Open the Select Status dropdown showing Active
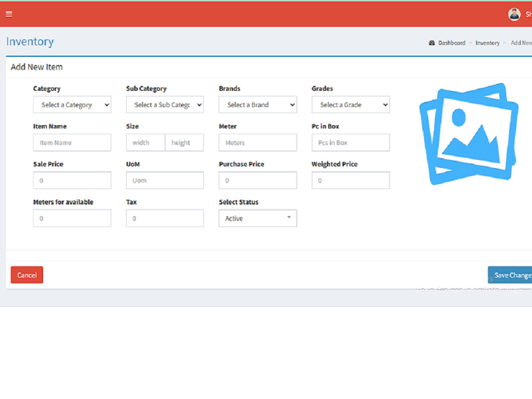532x399 pixels. pos(258,219)
